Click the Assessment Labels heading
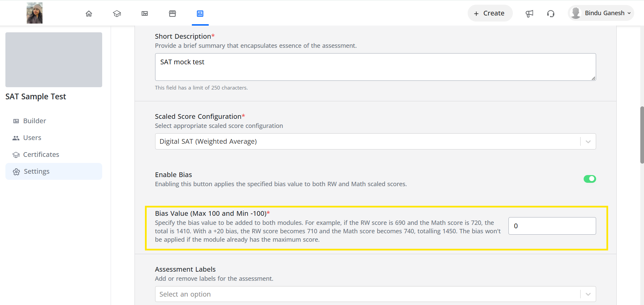 pyautogui.click(x=185, y=269)
